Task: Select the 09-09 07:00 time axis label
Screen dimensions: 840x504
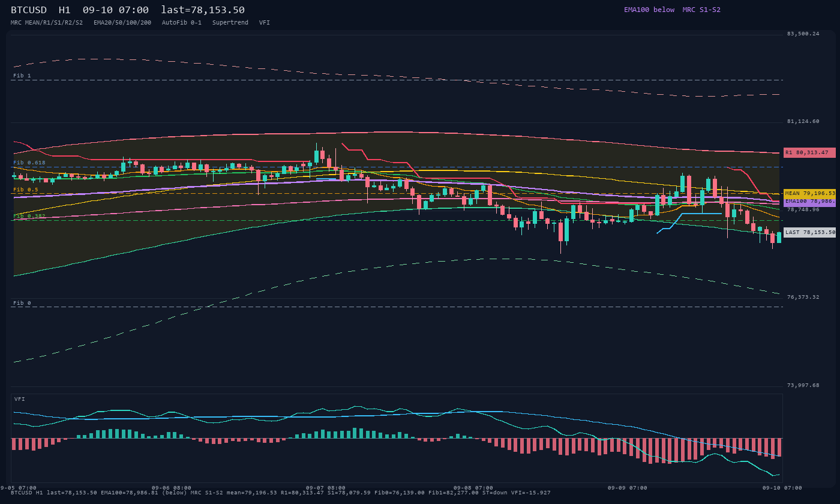Action: click(x=628, y=488)
